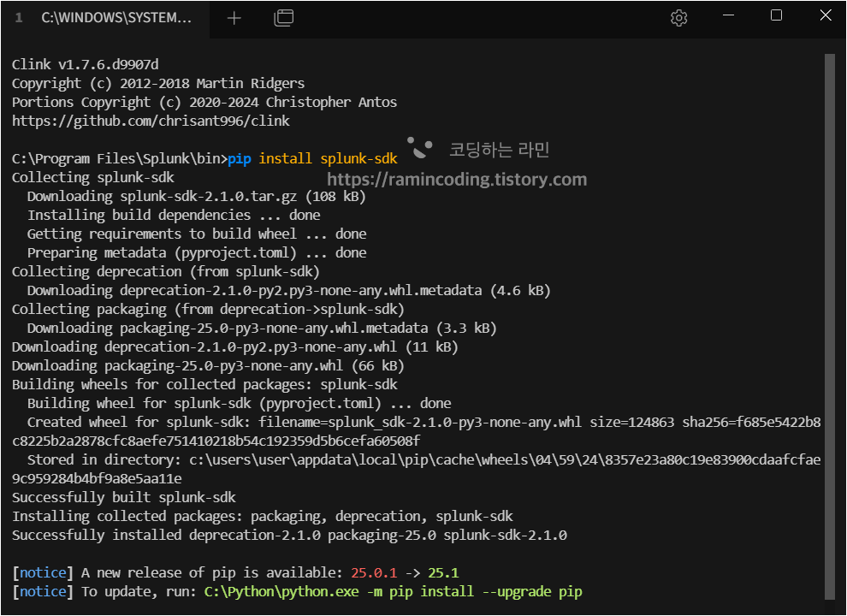Minimize the terminal window

tap(728, 15)
